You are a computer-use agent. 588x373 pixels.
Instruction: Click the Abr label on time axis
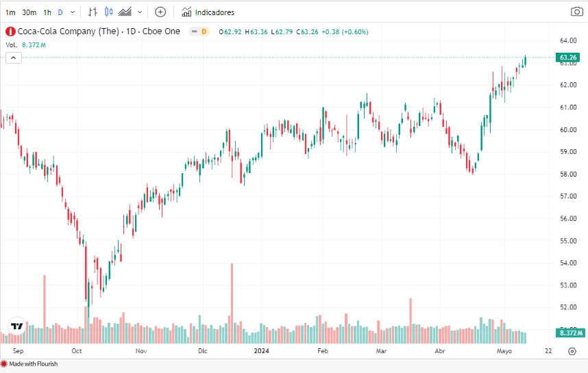[x=440, y=351]
